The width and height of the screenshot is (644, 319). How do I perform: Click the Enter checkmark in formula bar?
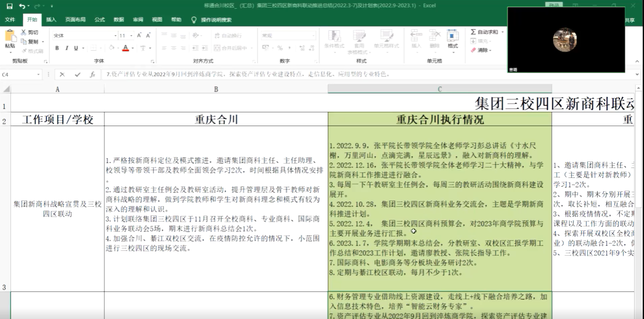pyautogui.click(x=78, y=74)
